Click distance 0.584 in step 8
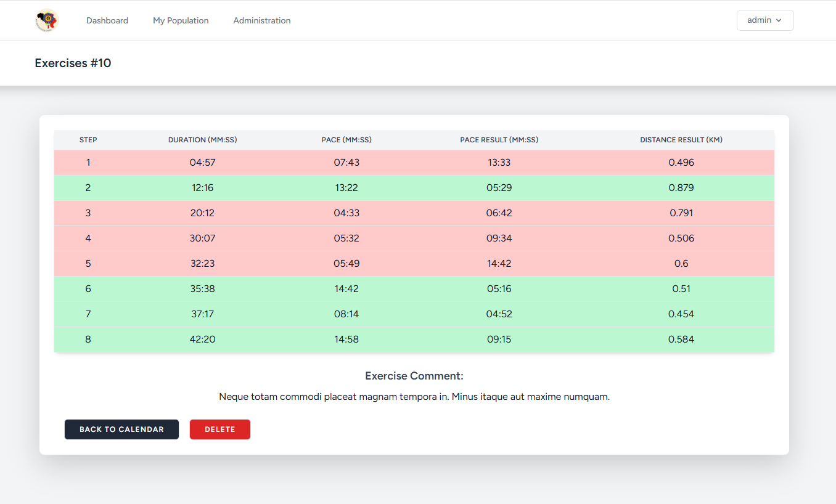The image size is (836, 504). [x=681, y=339]
